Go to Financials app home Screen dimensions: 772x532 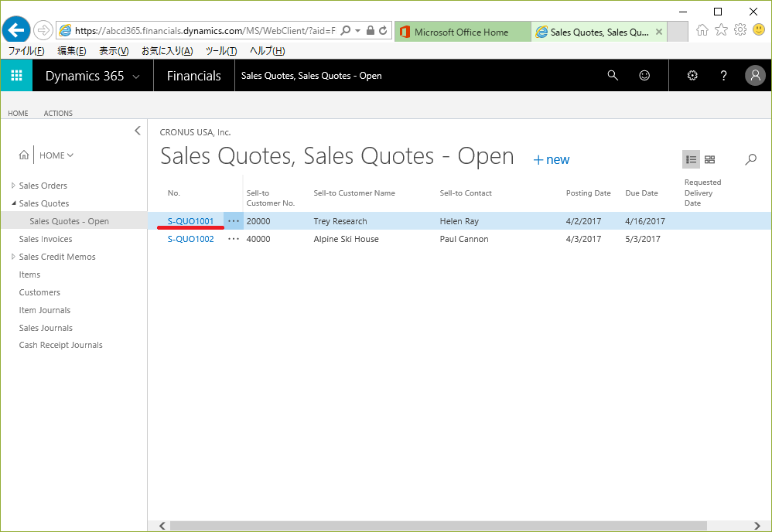pos(194,76)
